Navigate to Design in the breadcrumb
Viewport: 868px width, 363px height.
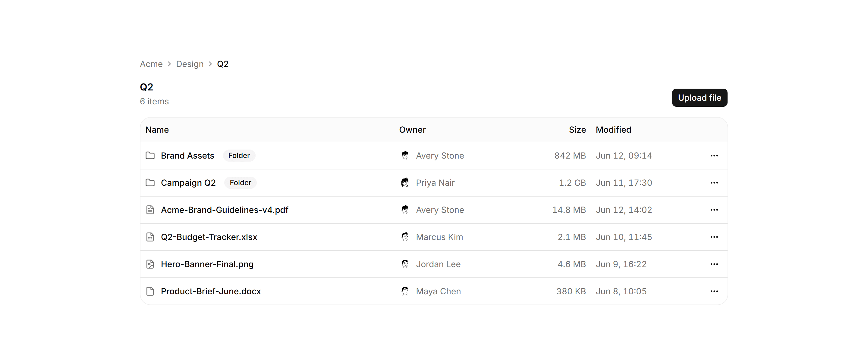(190, 64)
